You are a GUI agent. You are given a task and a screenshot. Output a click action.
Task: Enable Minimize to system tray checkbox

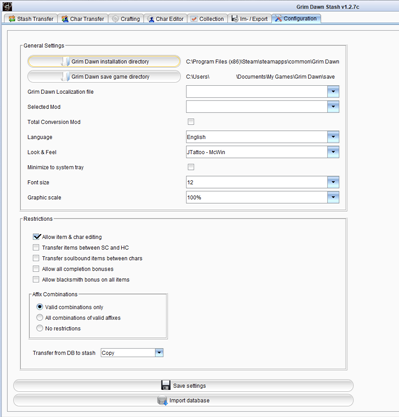coord(191,167)
